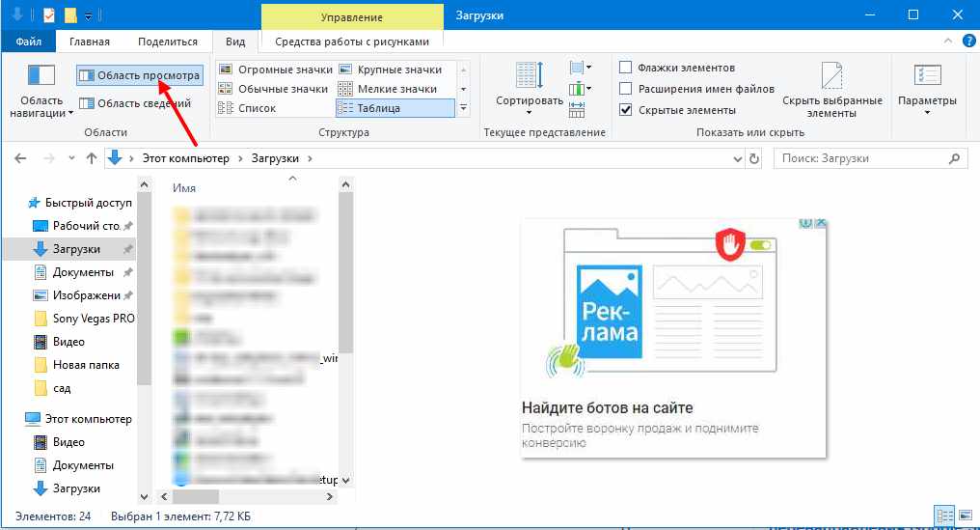This screenshot has width=980, height=530.
Task: Open the Сортировать dropdown
Action: tap(530, 88)
